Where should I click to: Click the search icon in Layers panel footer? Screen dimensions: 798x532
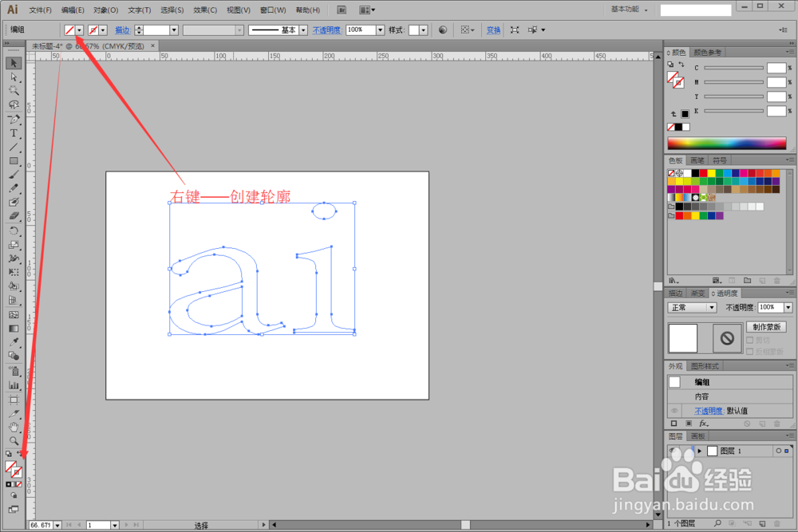[x=717, y=523]
